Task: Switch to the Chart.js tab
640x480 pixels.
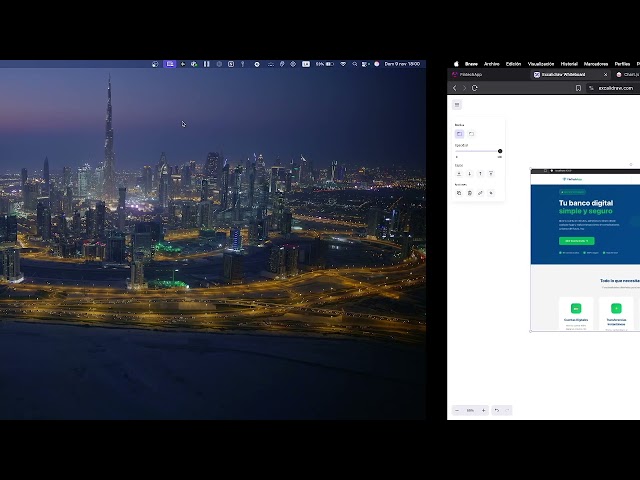Action: point(628,75)
